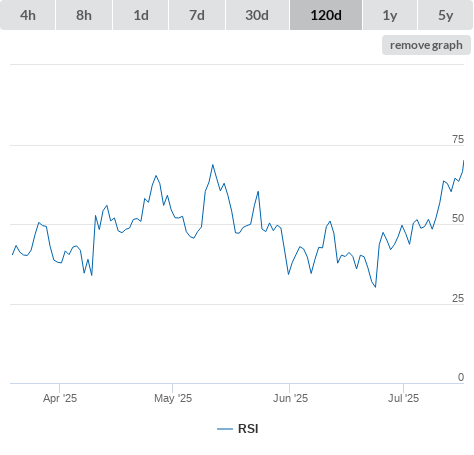The height and width of the screenshot is (455, 474).
Task: Open the 5y time range view
Action: pos(445,15)
